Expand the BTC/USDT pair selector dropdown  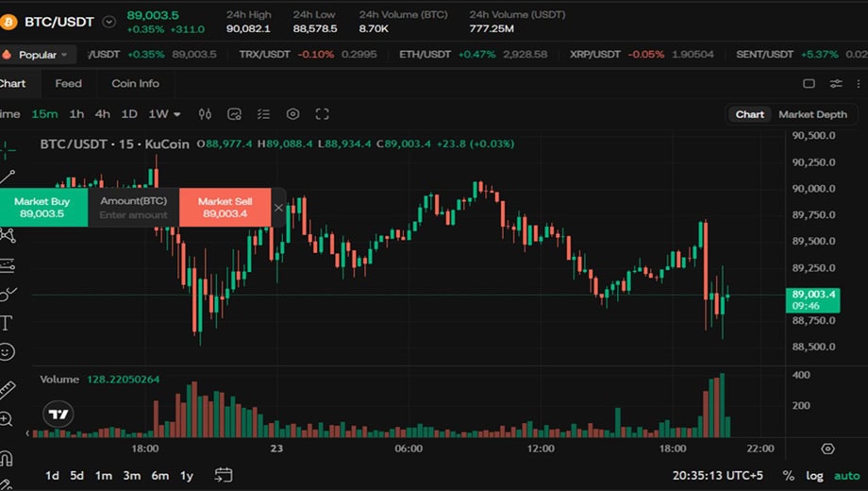coord(109,22)
